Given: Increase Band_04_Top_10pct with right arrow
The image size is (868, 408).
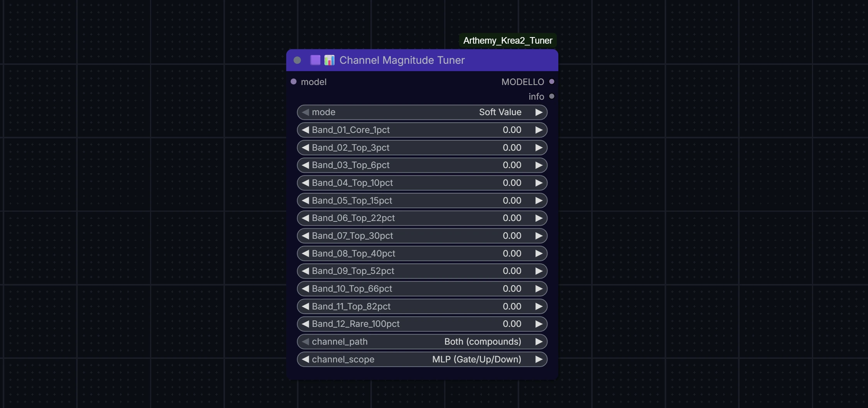Looking at the screenshot, I should (539, 183).
